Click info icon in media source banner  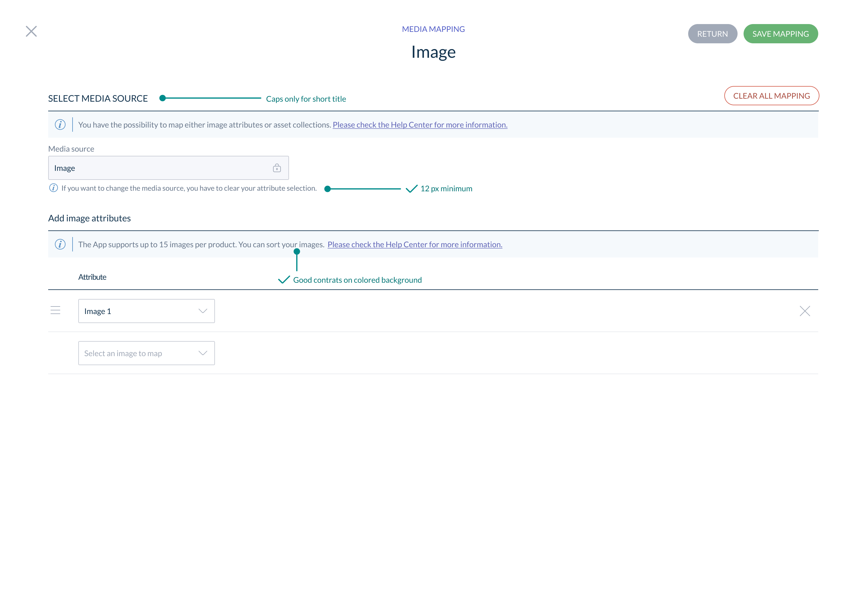pos(60,125)
